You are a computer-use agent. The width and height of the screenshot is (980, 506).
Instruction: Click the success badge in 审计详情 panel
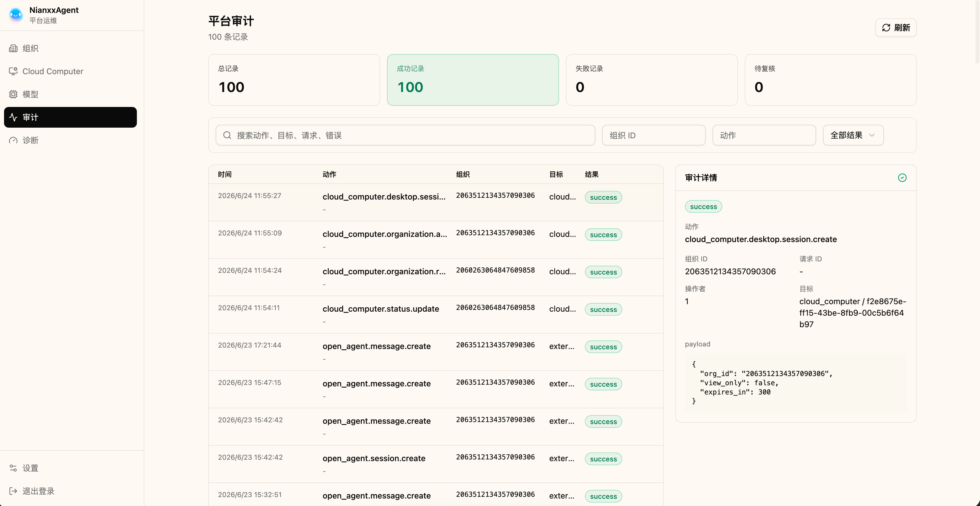click(x=703, y=206)
